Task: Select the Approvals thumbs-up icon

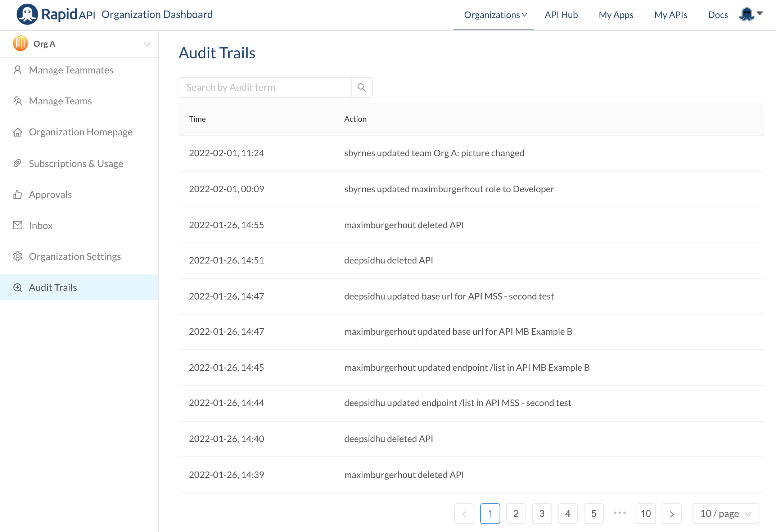Action: click(x=18, y=194)
